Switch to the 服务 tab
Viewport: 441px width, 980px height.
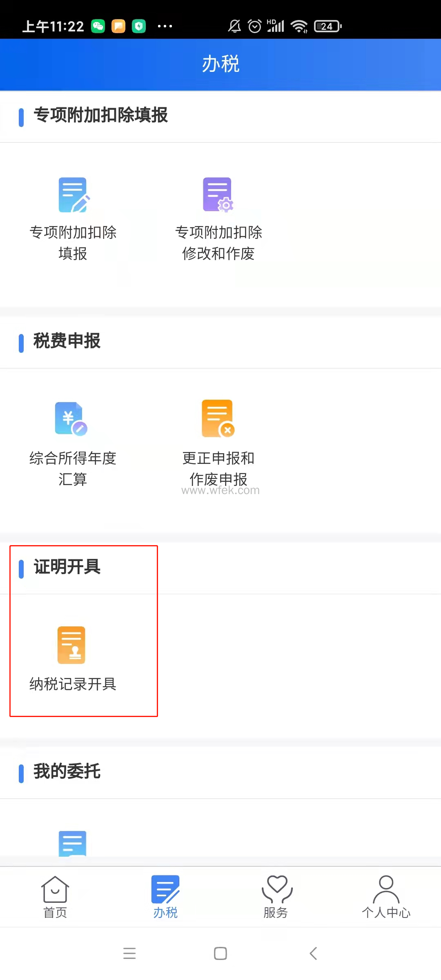276,898
